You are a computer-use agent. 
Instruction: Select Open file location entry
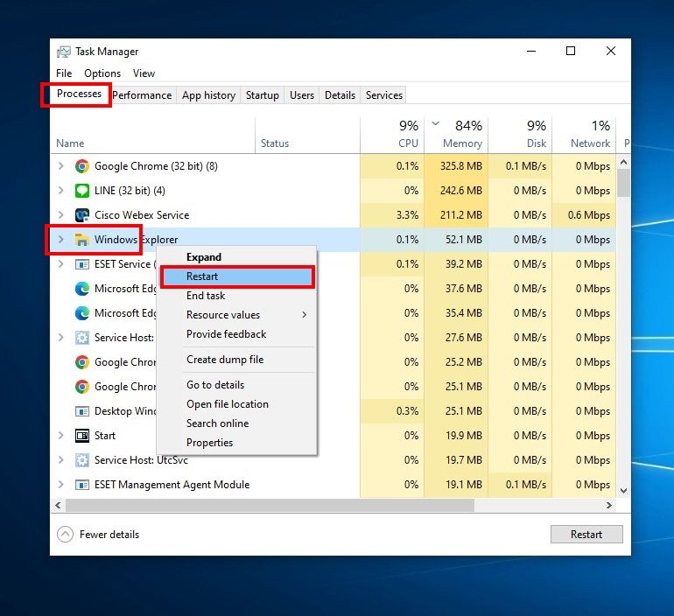coord(237,404)
